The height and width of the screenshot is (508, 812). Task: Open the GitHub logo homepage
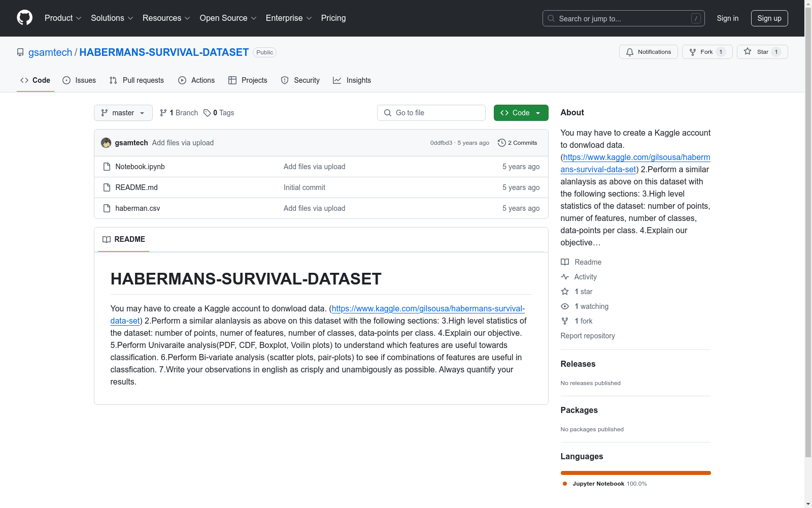pyautogui.click(x=24, y=18)
